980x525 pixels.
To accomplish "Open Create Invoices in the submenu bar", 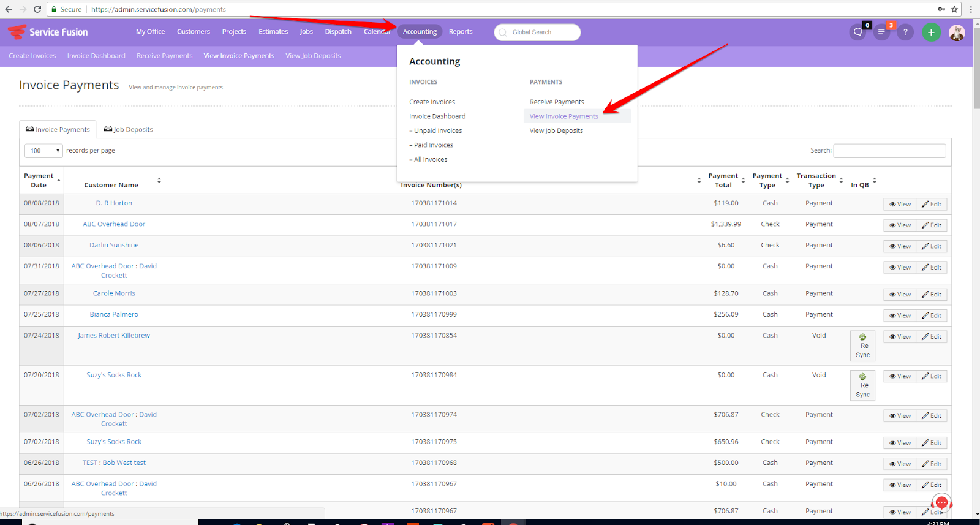I will pos(32,56).
